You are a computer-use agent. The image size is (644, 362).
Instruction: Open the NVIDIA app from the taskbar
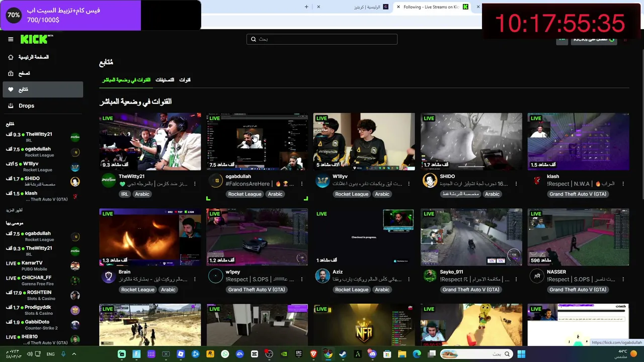click(284, 354)
